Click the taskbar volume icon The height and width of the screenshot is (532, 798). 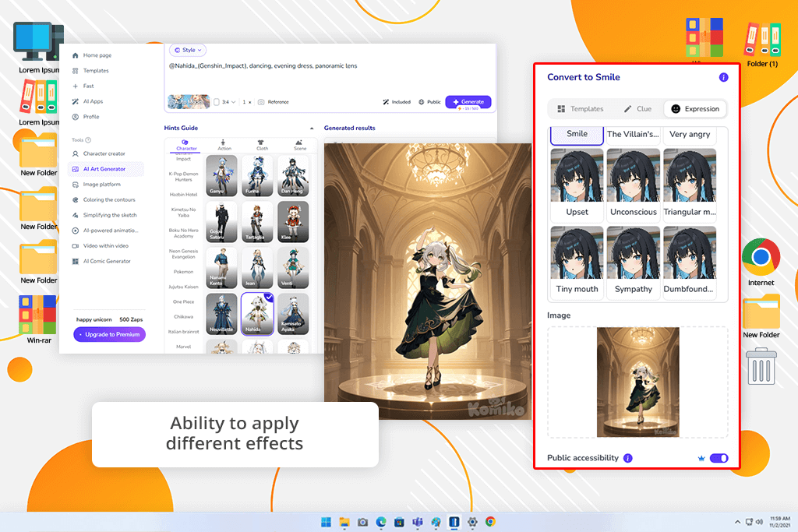tap(759, 522)
